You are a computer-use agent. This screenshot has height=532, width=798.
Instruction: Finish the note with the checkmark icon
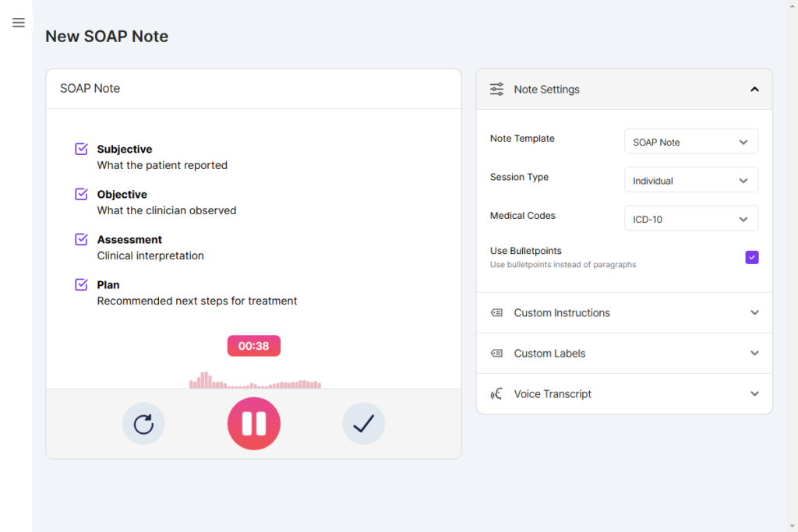click(363, 423)
